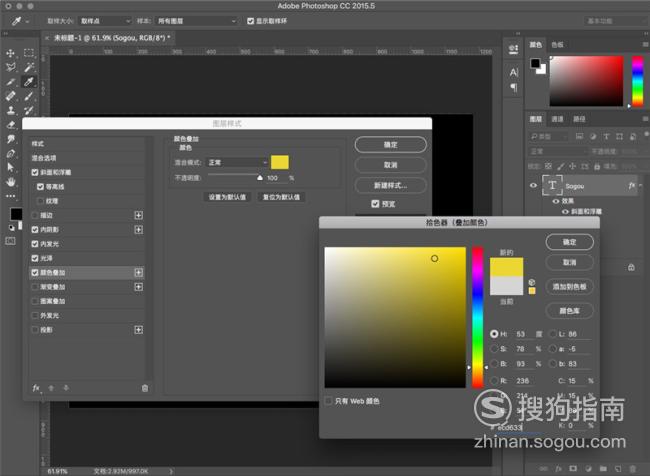This screenshot has height=476, width=650.
Task: Enable the 描边 effect checkbox
Action: pos(35,215)
